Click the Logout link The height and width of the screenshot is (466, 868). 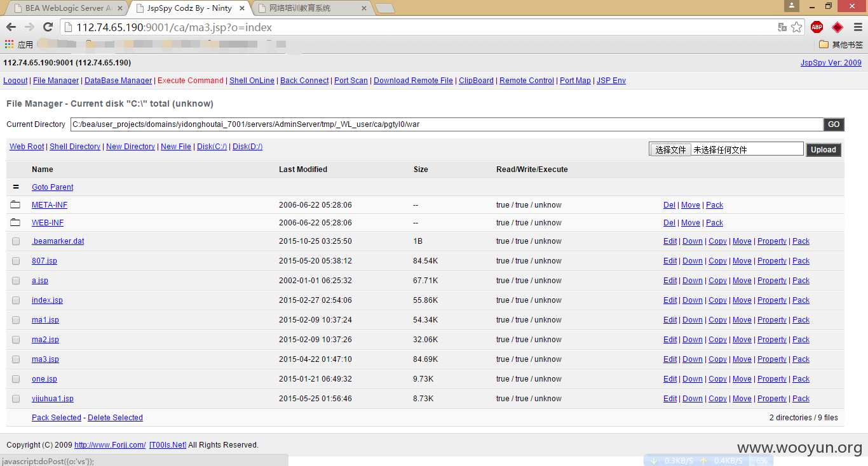pos(15,81)
